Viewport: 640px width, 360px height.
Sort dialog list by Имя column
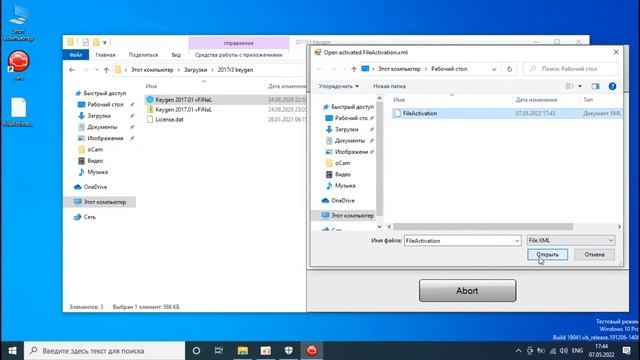399,100
